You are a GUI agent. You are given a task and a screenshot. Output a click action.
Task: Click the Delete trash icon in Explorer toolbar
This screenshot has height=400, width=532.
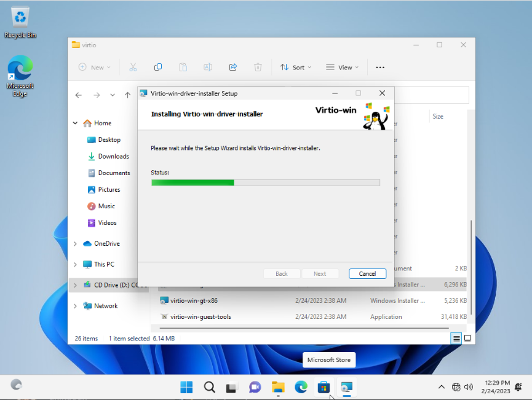pyautogui.click(x=258, y=67)
